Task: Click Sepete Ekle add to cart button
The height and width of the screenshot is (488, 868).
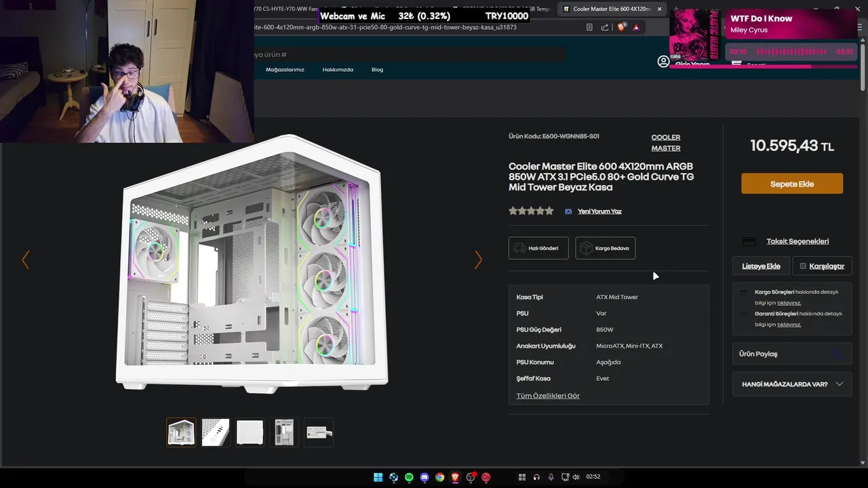Action: pos(792,184)
